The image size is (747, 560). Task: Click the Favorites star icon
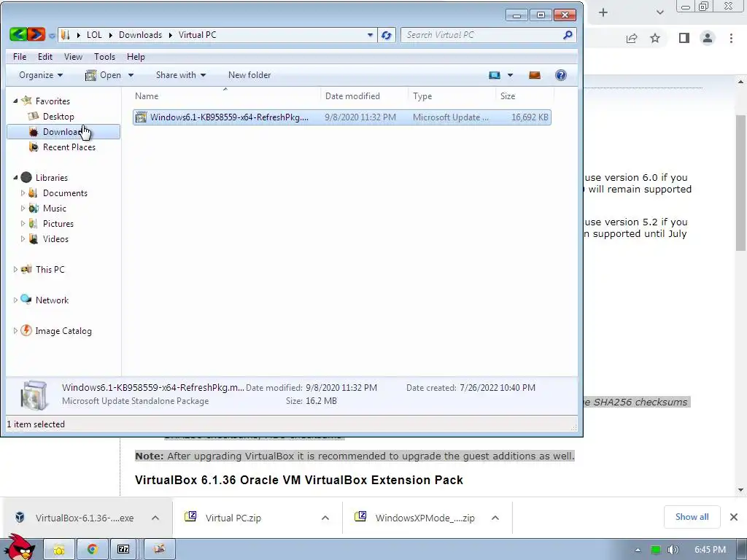click(x=27, y=101)
